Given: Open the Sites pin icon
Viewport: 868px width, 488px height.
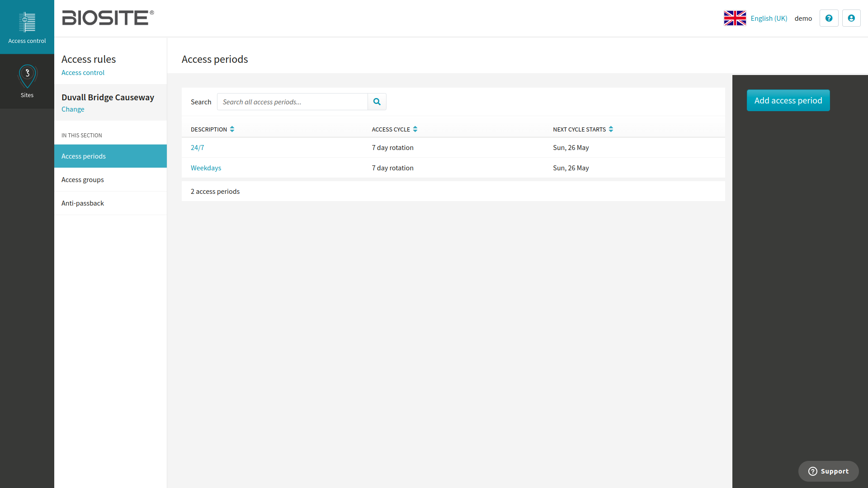Looking at the screenshot, I should 27,76.
